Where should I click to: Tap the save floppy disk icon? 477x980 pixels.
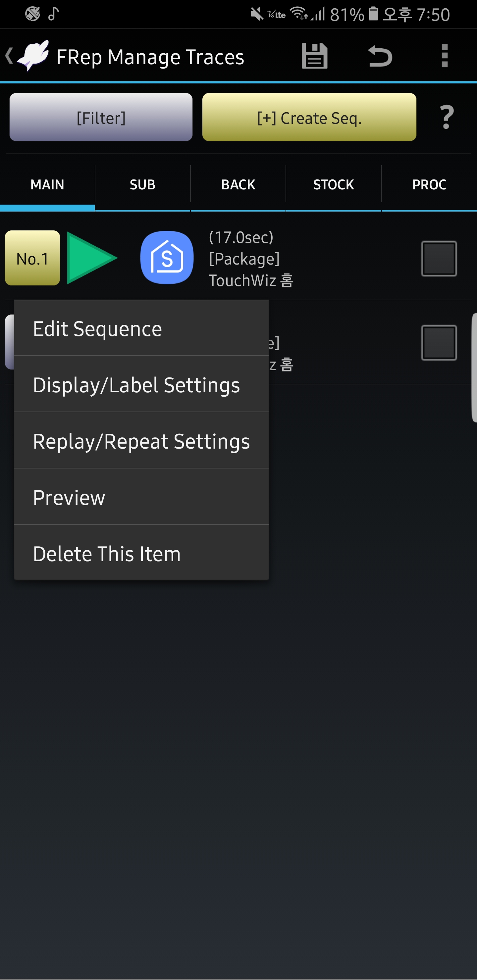click(x=314, y=56)
